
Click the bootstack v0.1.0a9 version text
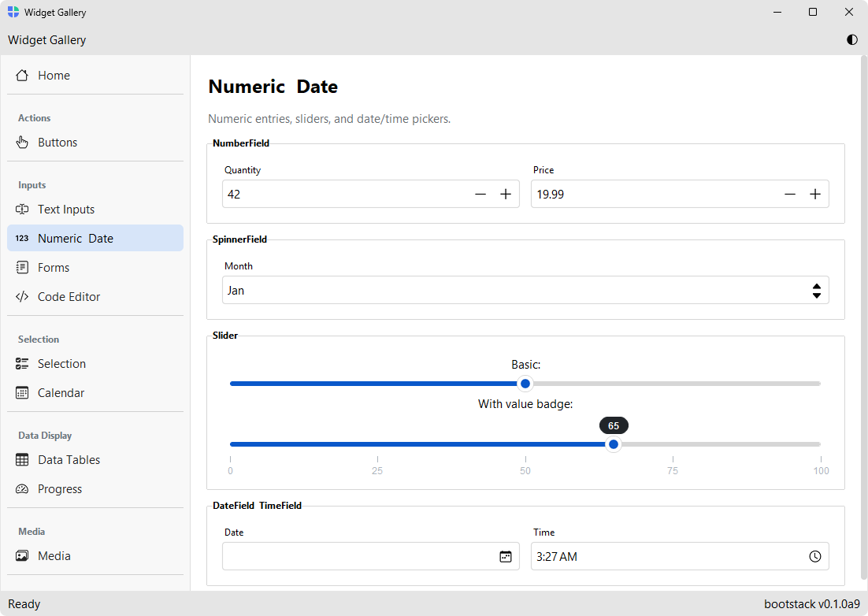pos(812,604)
